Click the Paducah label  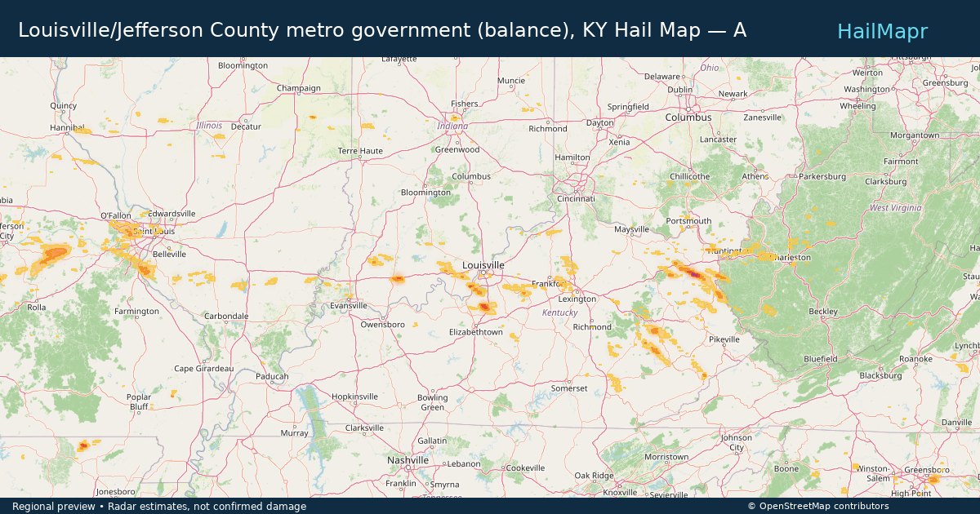272,377
